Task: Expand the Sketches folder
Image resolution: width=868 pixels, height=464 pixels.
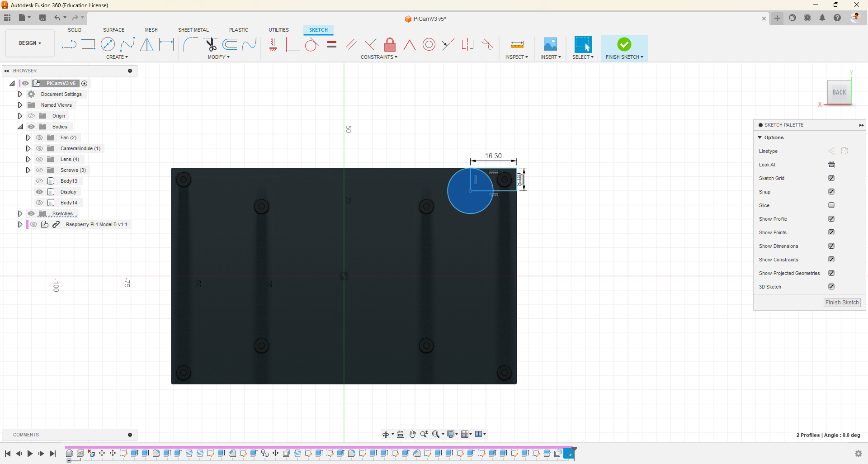Action: 20,213
